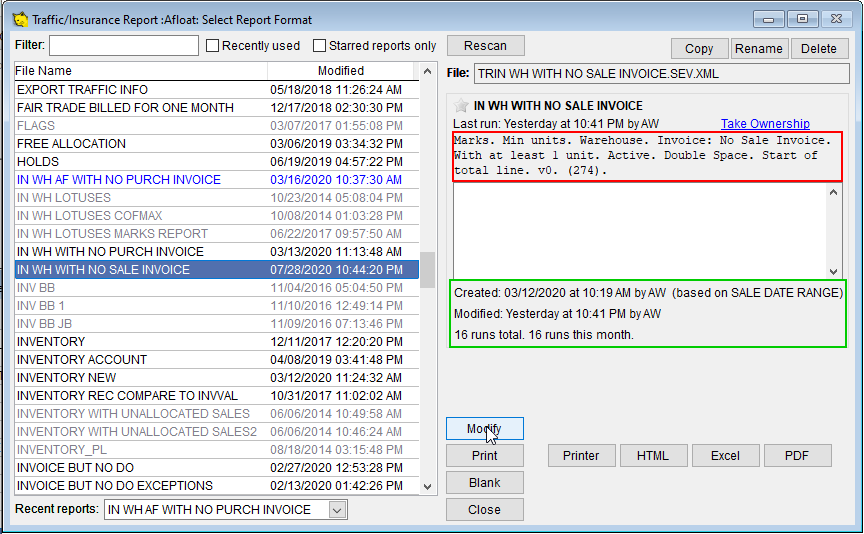Select INVENTORY REC COMPARE TO INVVAL
The width and height of the screenshot is (864, 534).
click(x=217, y=396)
